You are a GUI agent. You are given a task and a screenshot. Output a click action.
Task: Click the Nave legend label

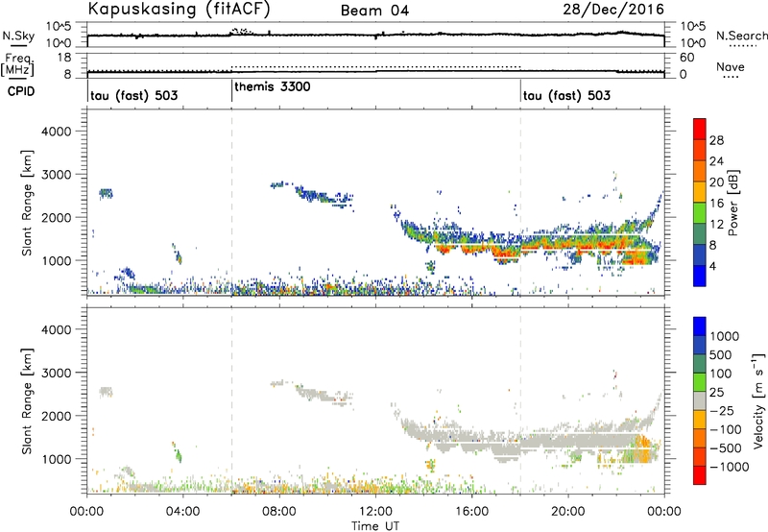point(731,67)
